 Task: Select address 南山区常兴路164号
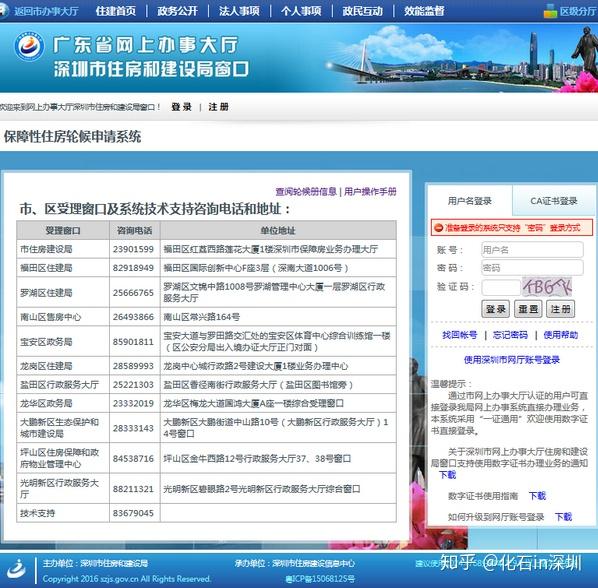click(x=202, y=316)
